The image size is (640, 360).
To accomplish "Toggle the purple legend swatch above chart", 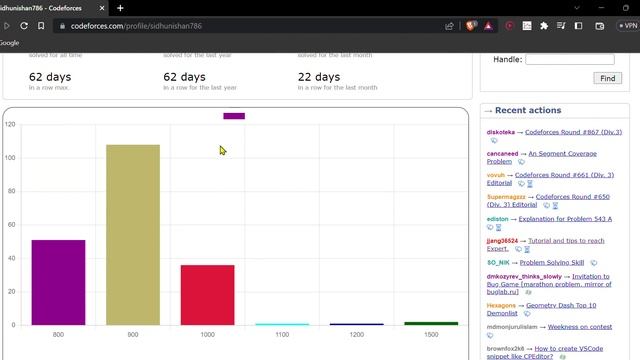I will pos(234,116).
